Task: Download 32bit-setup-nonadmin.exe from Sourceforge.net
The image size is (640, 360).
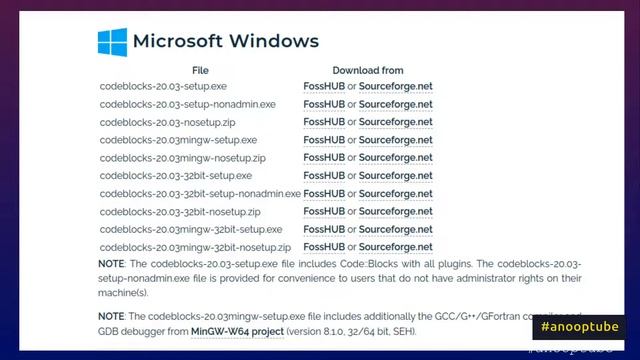Action: [396, 194]
